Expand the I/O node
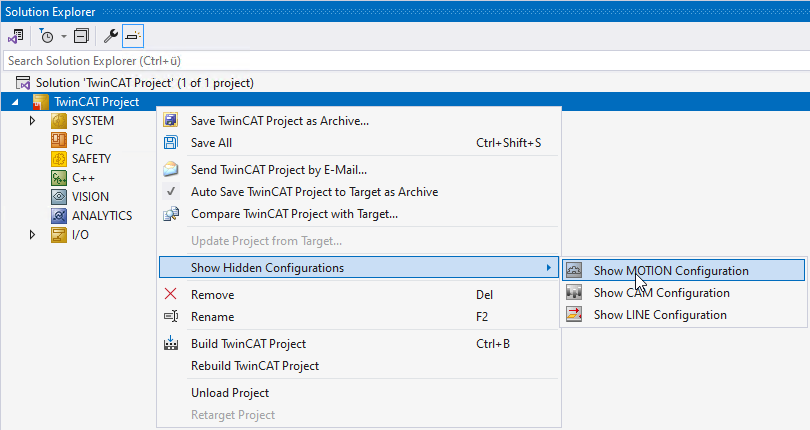810x430 pixels. [32, 235]
